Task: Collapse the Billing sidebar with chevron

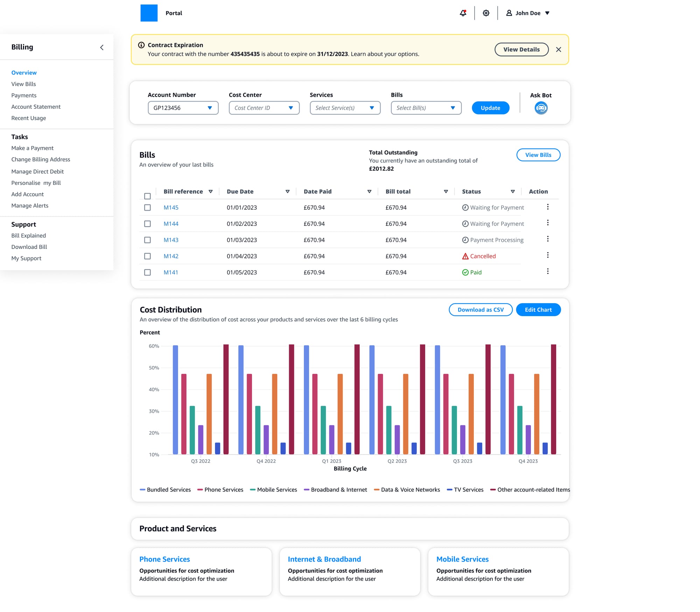Action: coord(102,47)
